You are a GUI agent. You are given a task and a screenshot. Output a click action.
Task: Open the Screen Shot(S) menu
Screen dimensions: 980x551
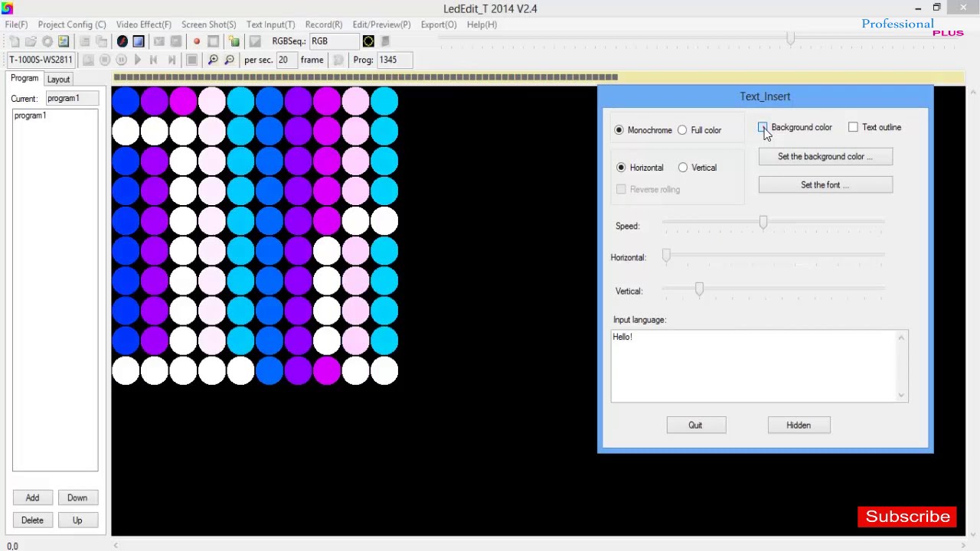(208, 24)
